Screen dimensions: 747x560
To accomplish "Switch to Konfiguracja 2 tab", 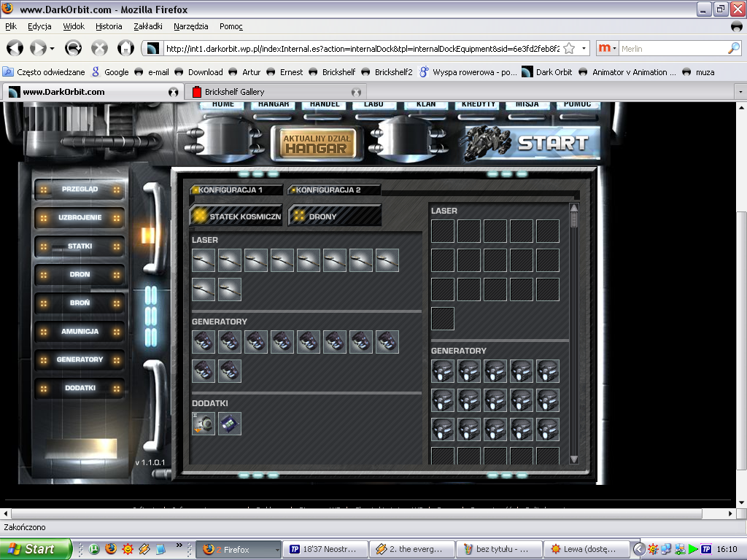I will click(334, 190).
